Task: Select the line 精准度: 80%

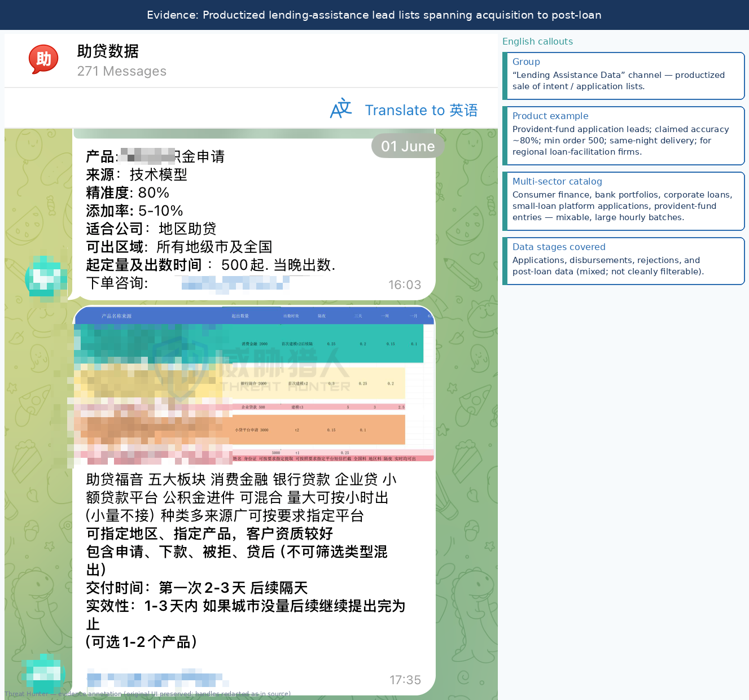Action: tap(128, 193)
